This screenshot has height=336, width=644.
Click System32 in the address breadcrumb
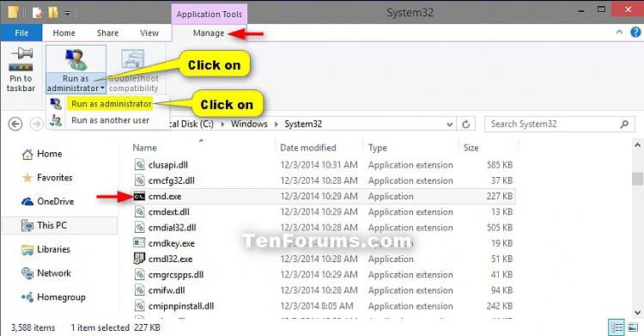[303, 125]
